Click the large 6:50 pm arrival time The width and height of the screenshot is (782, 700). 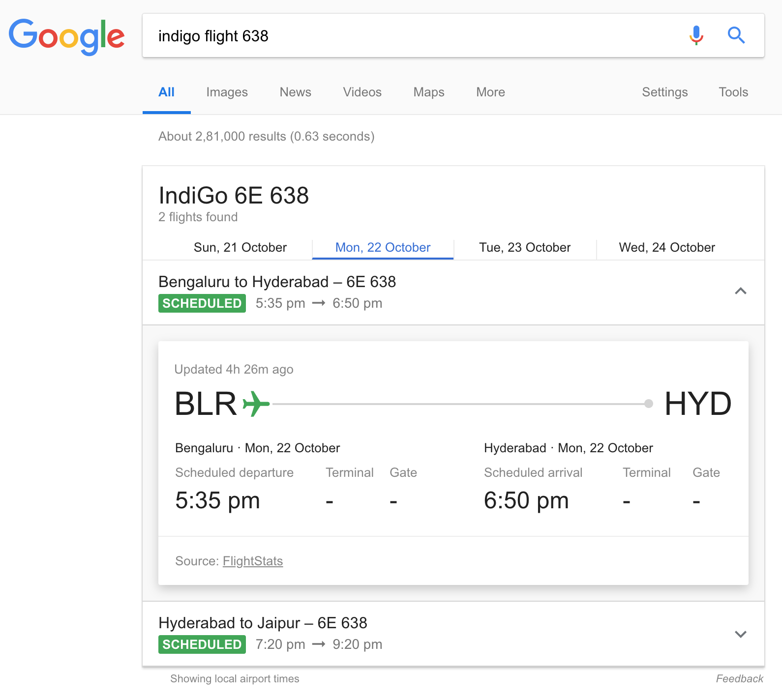[x=526, y=501]
